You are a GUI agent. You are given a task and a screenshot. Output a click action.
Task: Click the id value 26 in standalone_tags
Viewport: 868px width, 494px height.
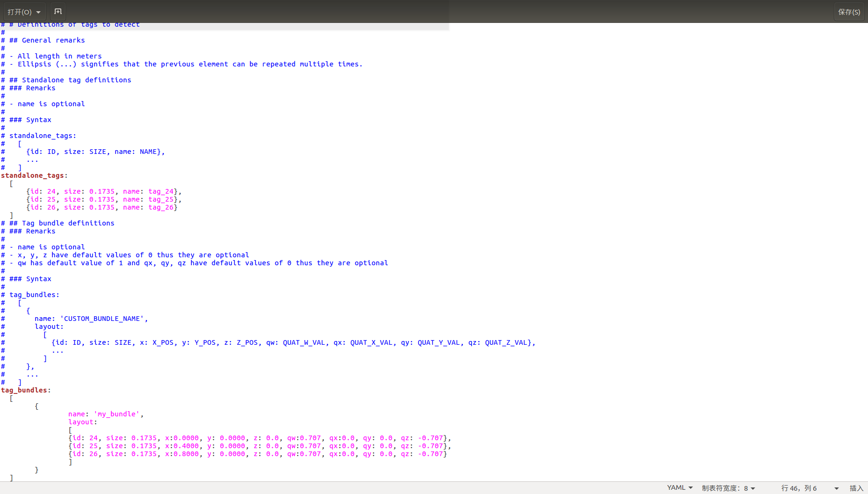click(51, 207)
